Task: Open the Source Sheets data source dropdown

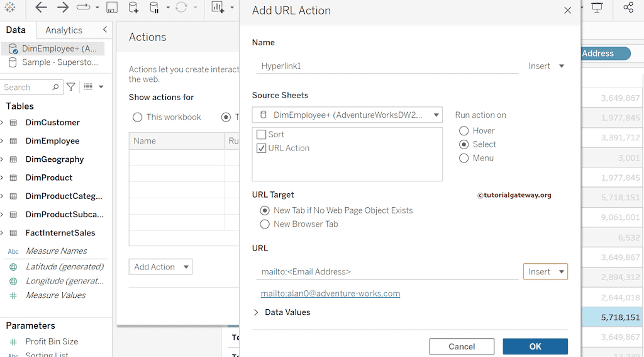Action: pos(347,115)
